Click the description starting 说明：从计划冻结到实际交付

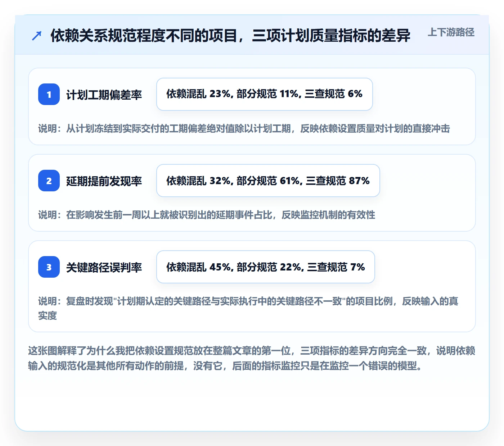click(x=244, y=128)
